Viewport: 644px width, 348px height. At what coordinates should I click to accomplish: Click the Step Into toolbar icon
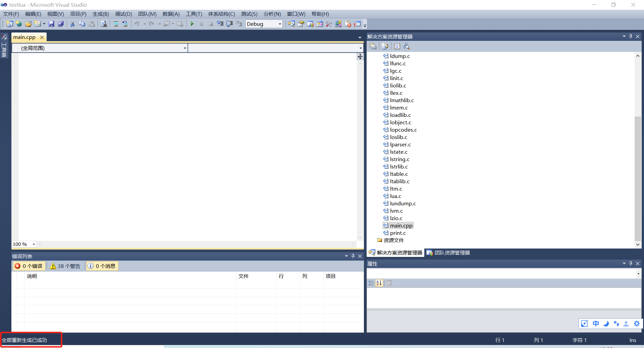(220, 24)
